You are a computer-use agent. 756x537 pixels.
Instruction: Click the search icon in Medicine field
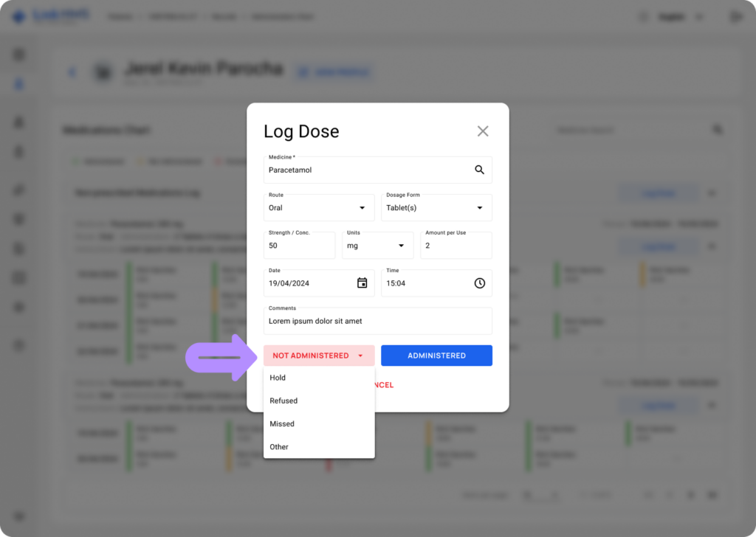coord(479,170)
